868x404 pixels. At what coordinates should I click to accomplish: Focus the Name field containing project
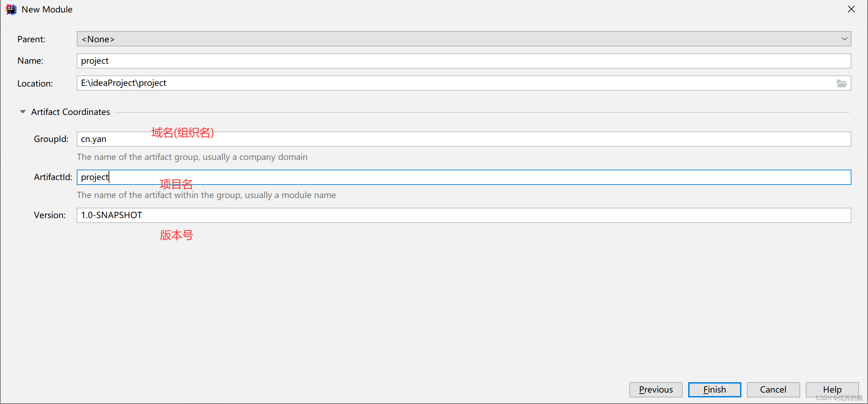tap(463, 61)
